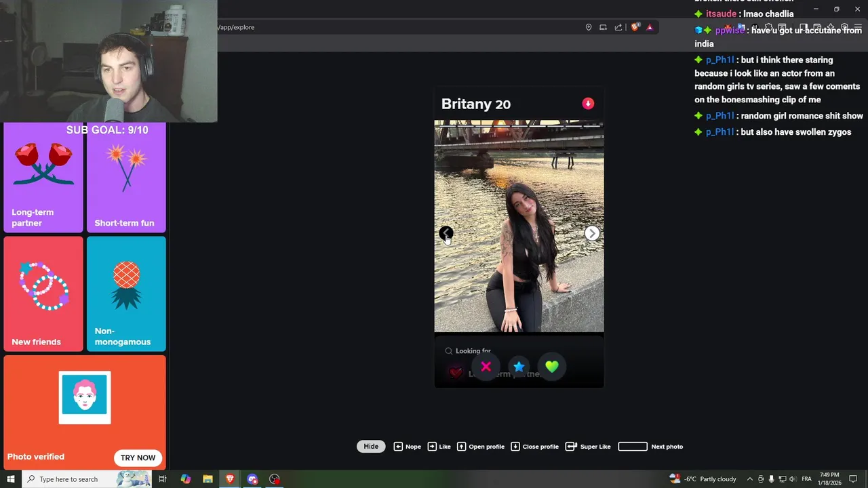Click the TRY NOW button
The width and height of the screenshot is (868, 488).
click(138, 457)
